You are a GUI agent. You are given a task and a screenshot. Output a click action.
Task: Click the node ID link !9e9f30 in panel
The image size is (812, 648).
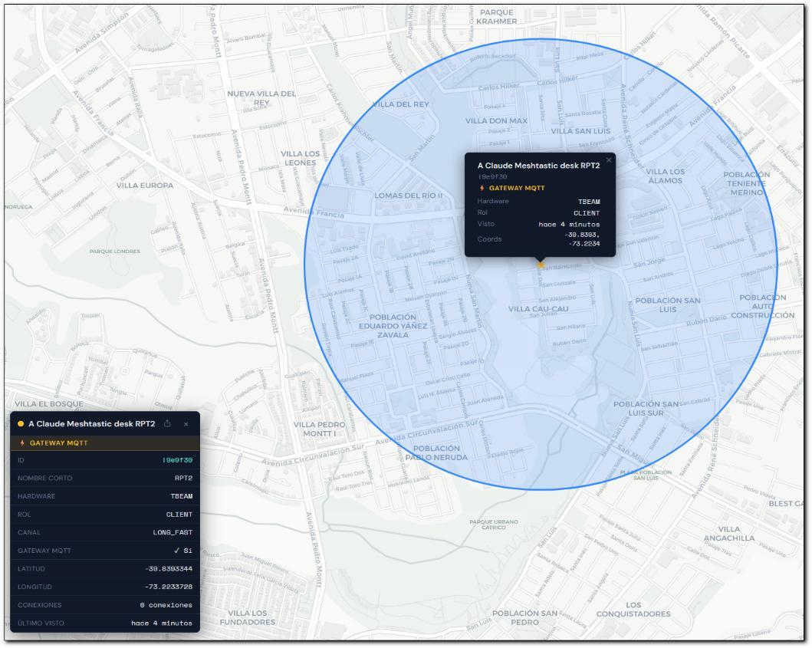178,460
